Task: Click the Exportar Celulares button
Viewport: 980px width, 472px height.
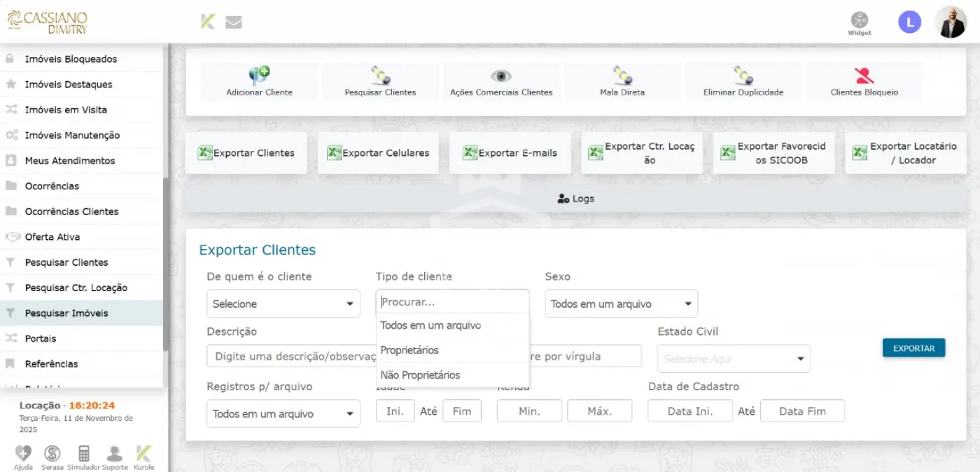Action: coord(378,153)
